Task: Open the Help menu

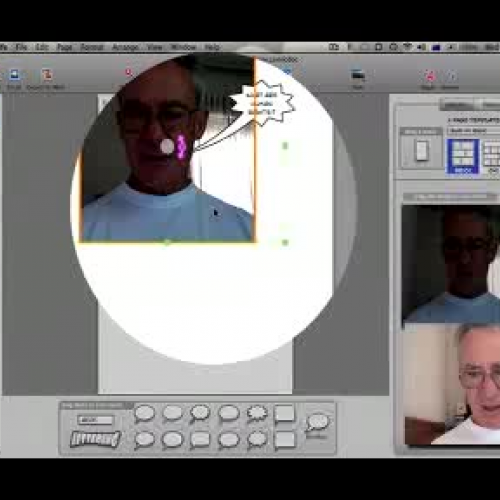Action: [212, 47]
